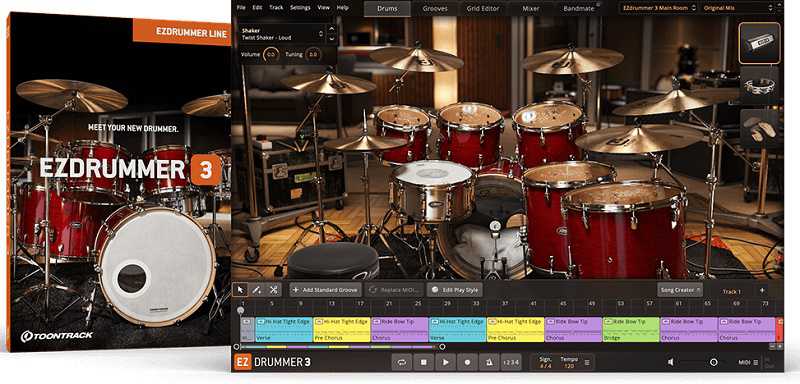Open the Sign and Tempo options menu
The width and height of the screenshot is (800, 384).
tap(587, 363)
